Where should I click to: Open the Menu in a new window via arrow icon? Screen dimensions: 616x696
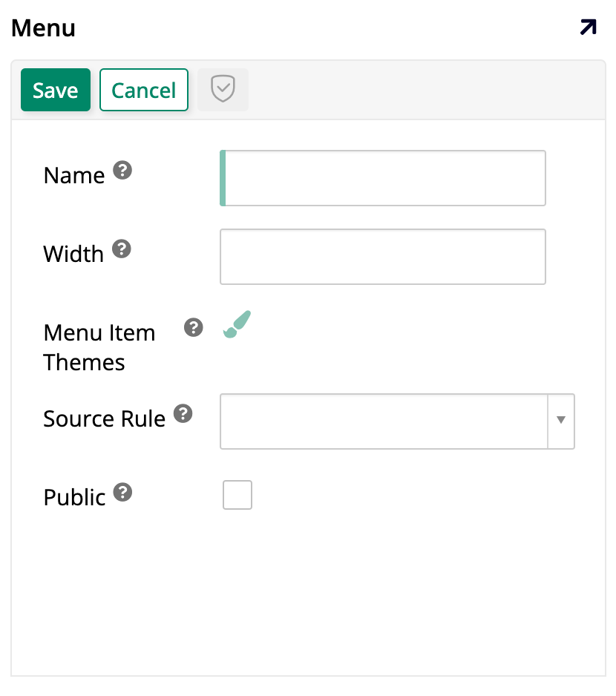click(588, 26)
